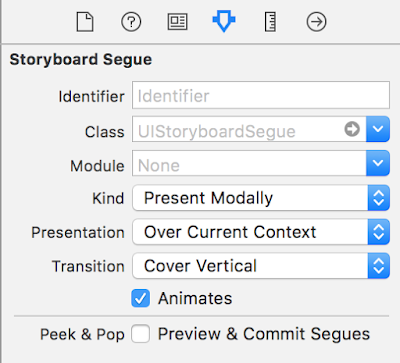Open the File inspector tab

tap(85, 22)
